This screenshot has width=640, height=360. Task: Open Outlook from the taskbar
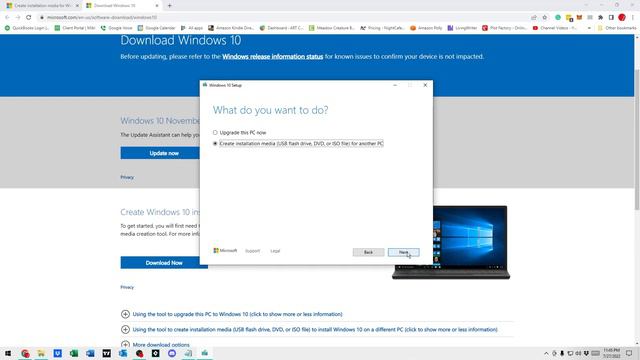point(123,353)
